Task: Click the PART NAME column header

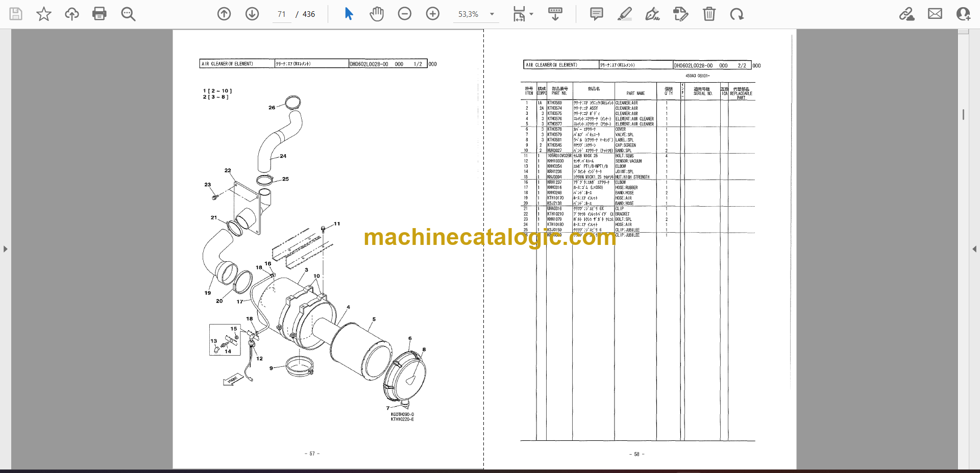Action: click(x=635, y=93)
